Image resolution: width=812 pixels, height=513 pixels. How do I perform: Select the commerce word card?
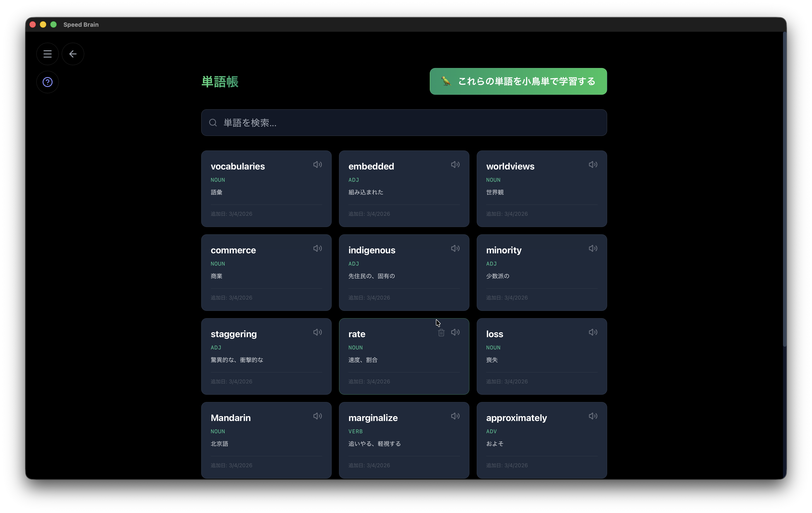[x=266, y=273]
